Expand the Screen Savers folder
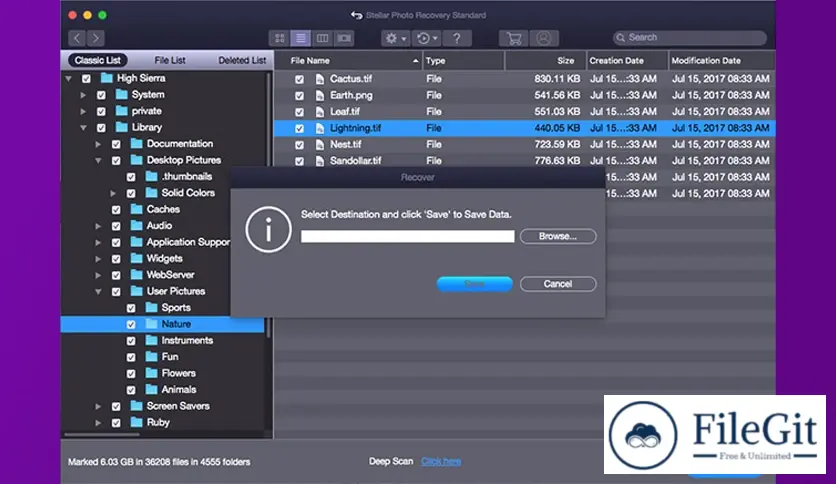The width and height of the screenshot is (836, 484). pos(98,406)
